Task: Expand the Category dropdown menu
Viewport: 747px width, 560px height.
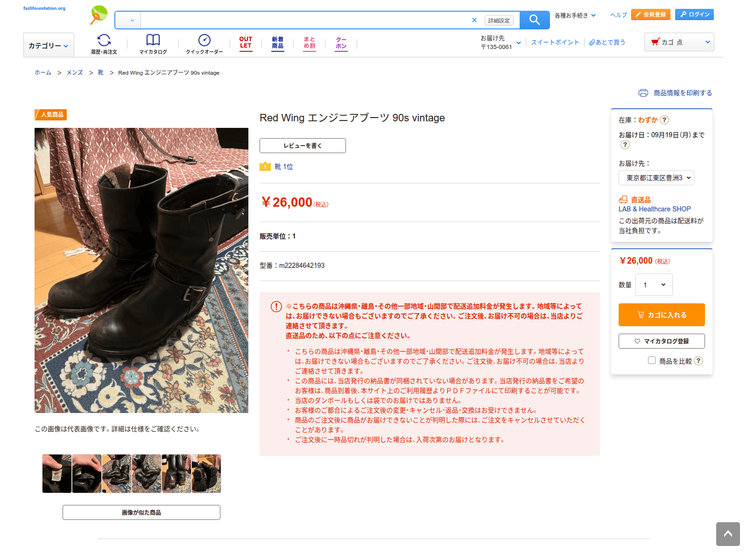Action: click(x=49, y=45)
